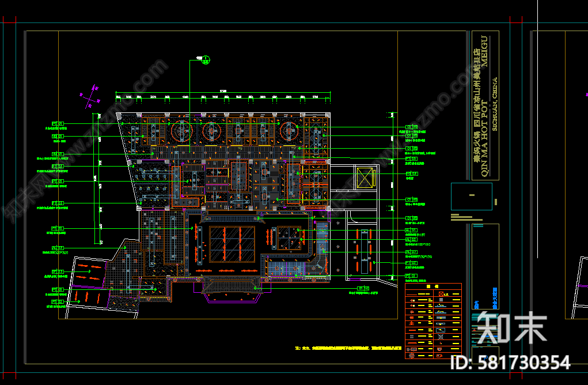Select the yellow note line below the plan
This screenshot has width=588, height=385.
348,348
